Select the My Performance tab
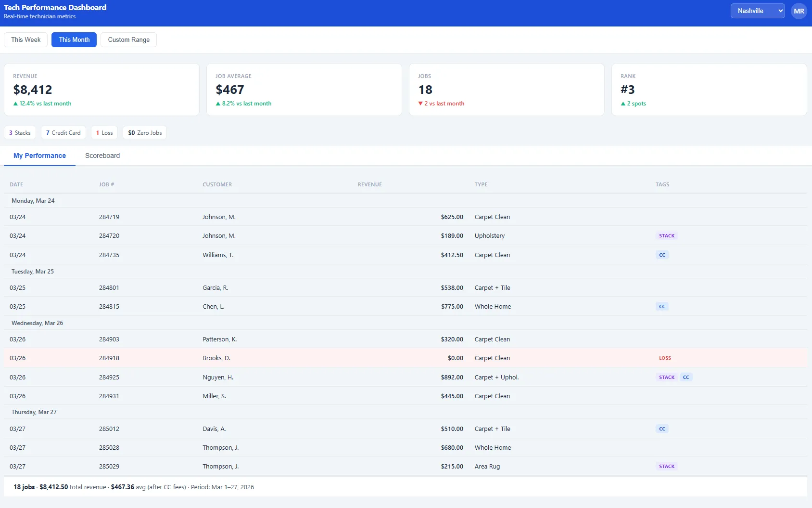Screen dimensions: 812x508 39,156
